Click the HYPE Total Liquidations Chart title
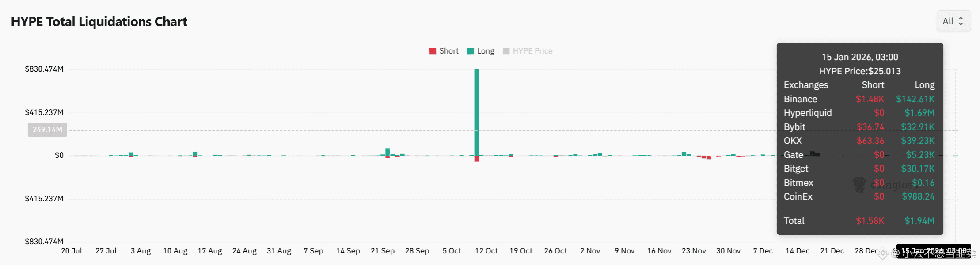This screenshot has width=980, height=265. click(99, 22)
